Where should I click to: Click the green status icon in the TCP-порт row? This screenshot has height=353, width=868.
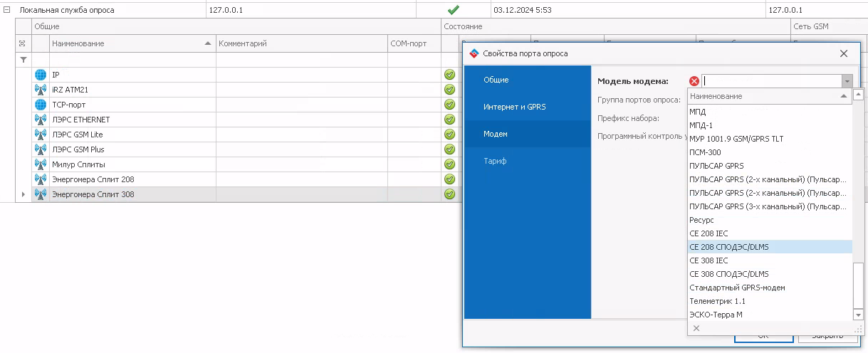tap(449, 105)
